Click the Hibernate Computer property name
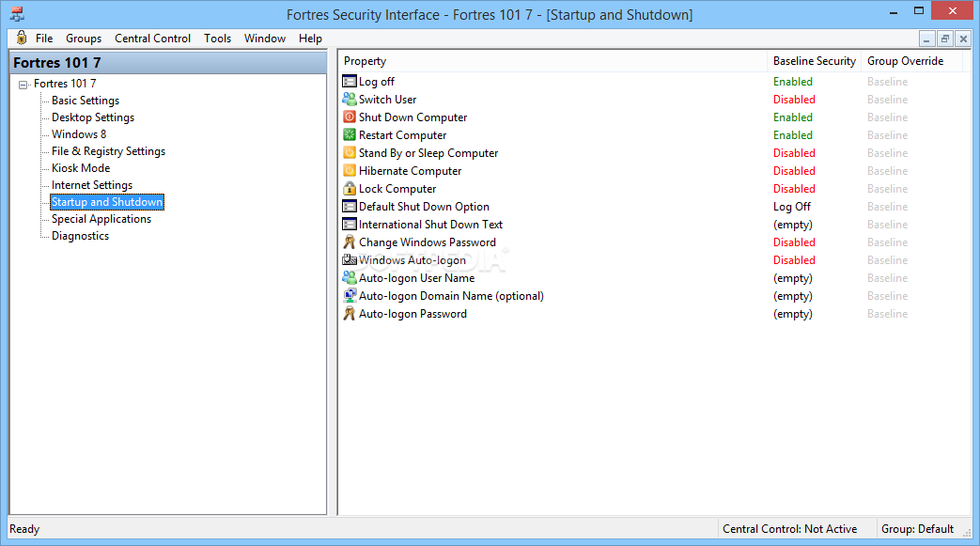980x546 pixels. point(410,171)
